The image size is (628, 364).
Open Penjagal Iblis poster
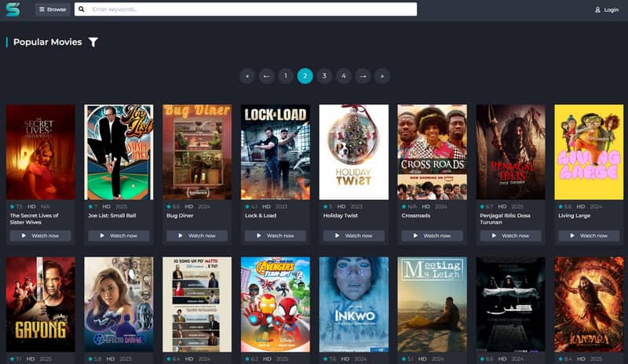511,152
